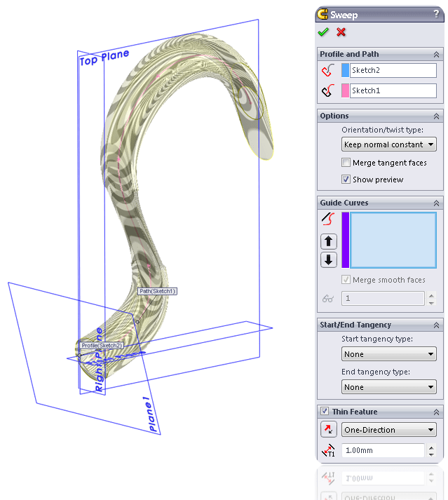Click the guide curves icon
The height and width of the screenshot is (500, 448).
[328, 219]
